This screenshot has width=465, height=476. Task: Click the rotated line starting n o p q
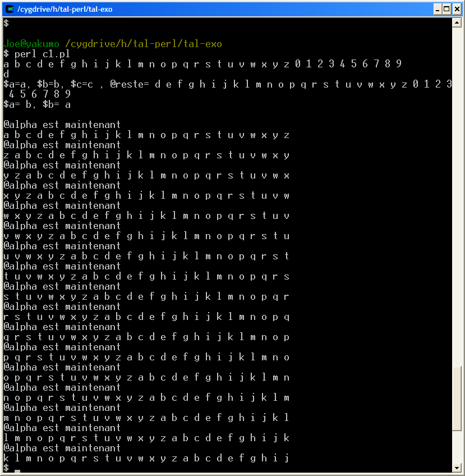pyautogui.click(x=146, y=397)
